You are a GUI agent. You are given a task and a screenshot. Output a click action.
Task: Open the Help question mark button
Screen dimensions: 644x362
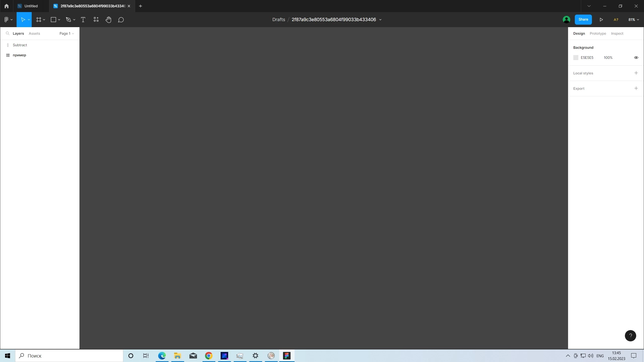(x=630, y=336)
